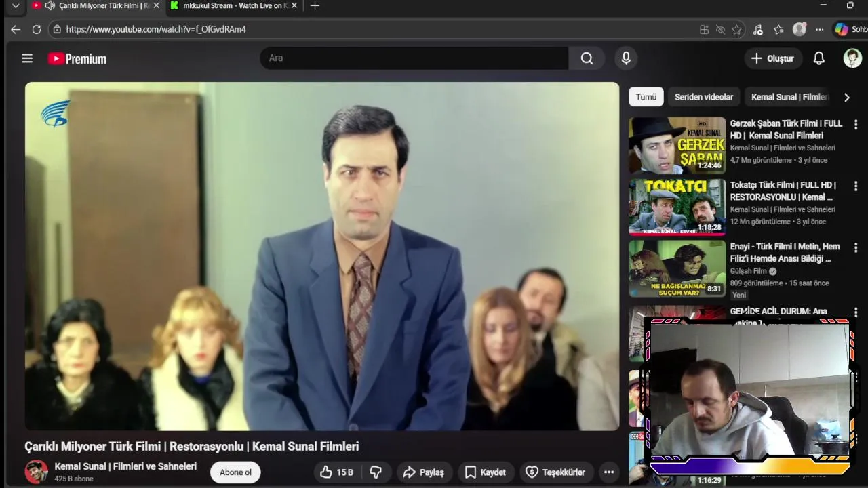Open Favorites list toolbar icon
Viewport: 868px width, 488px height.
[x=778, y=29]
